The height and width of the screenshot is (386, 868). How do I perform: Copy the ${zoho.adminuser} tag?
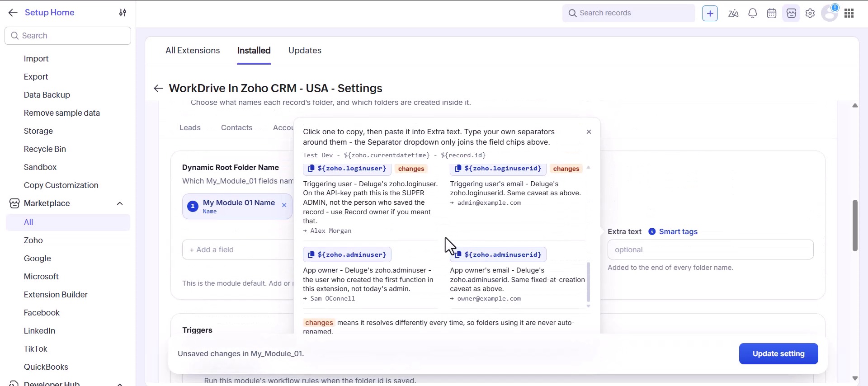tap(347, 254)
